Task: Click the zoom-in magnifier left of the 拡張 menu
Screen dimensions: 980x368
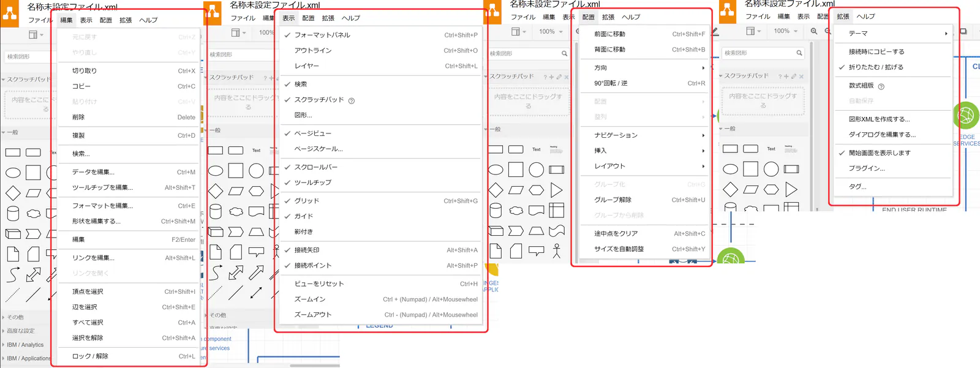Action: (x=814, y=31)
